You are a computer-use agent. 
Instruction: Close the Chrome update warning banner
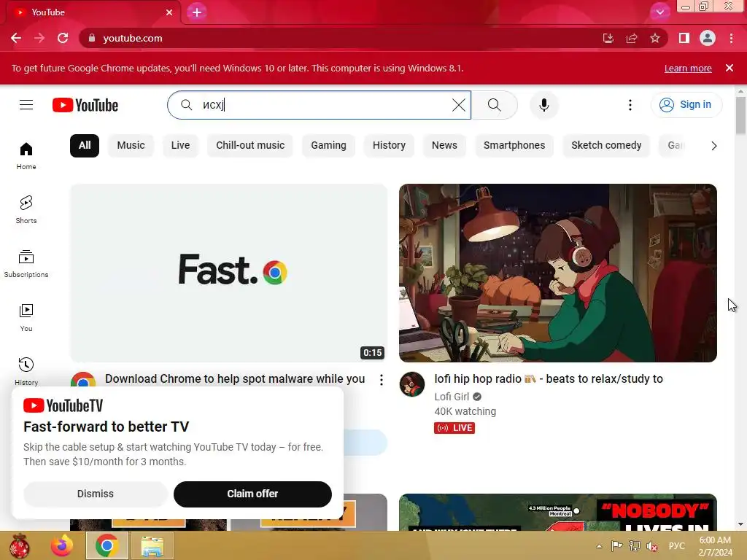(729, 68)
